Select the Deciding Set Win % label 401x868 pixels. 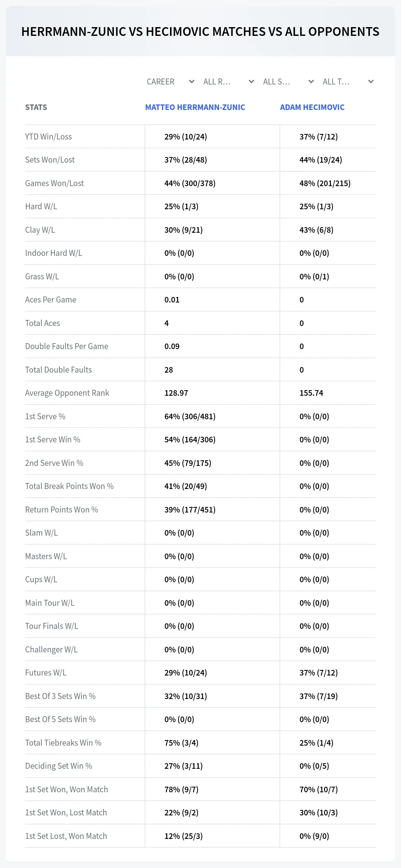click(59, 766)
